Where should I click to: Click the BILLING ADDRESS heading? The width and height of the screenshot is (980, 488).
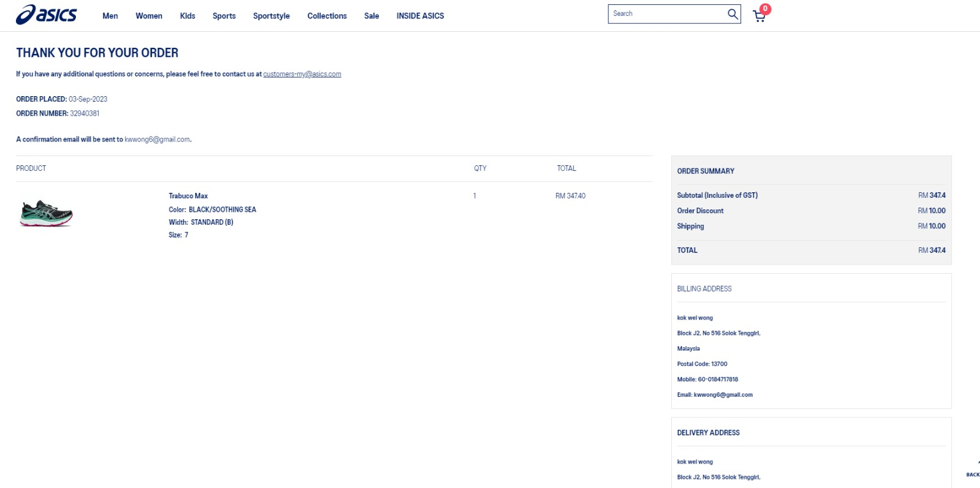(x=704, y=289)
